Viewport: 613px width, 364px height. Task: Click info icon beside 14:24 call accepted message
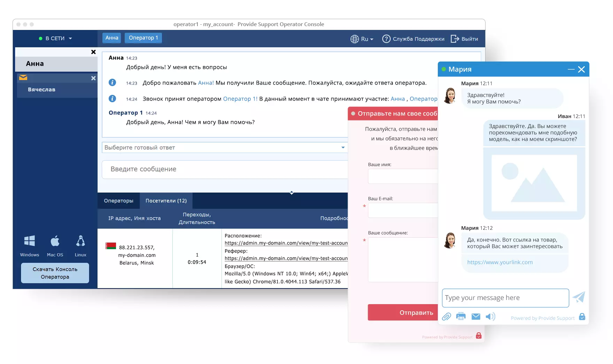click(112, 98)
